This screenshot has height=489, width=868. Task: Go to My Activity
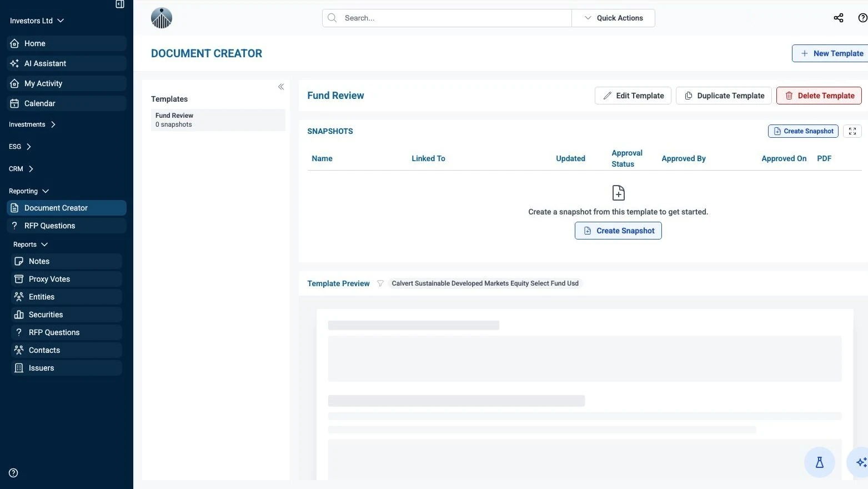[x=67, y=83]
